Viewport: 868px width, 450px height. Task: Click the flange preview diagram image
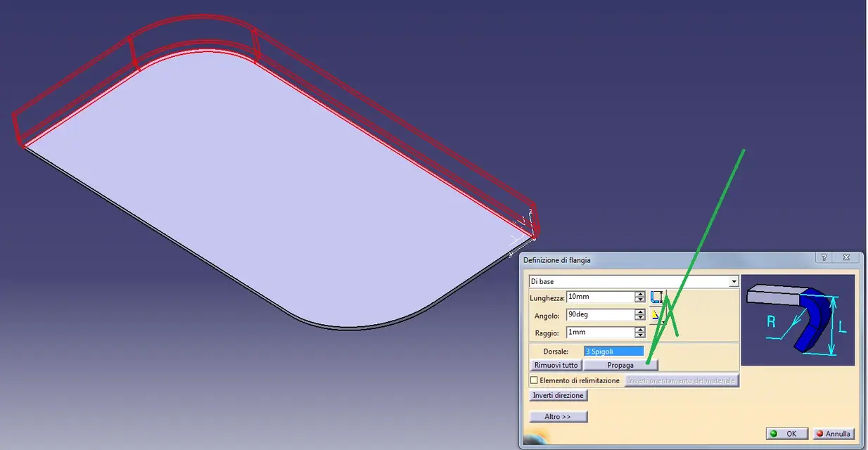(x=798, y=320)
